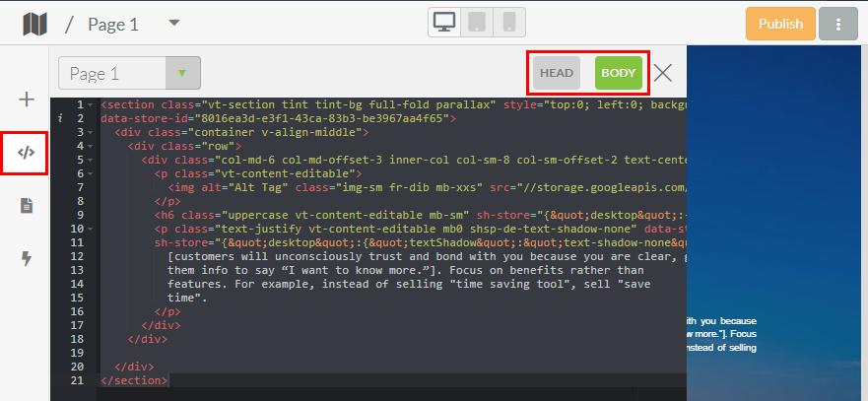This screenshot has width=868, height=401.
Task: Switch to the HEAD code tab
Action: click(x=557, y=73)
